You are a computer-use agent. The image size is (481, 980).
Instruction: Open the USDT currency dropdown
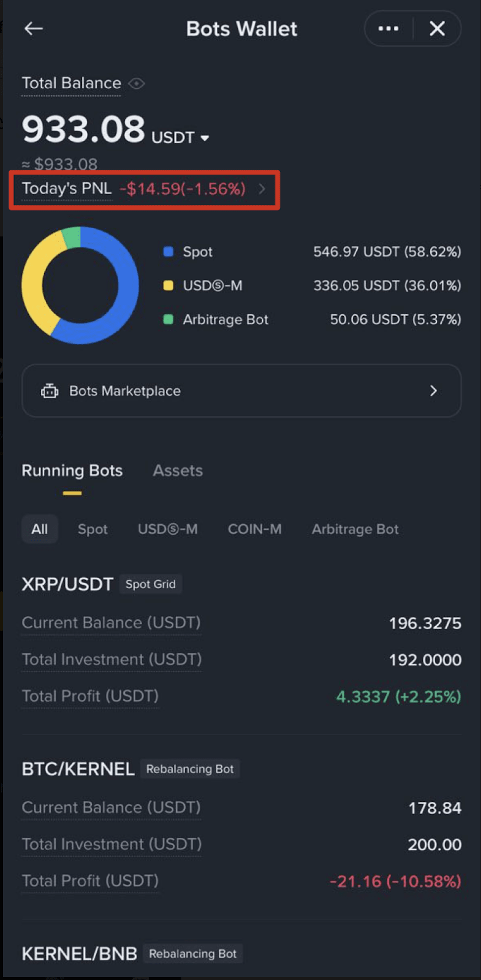pyautogui.click(x=205, y=138)
